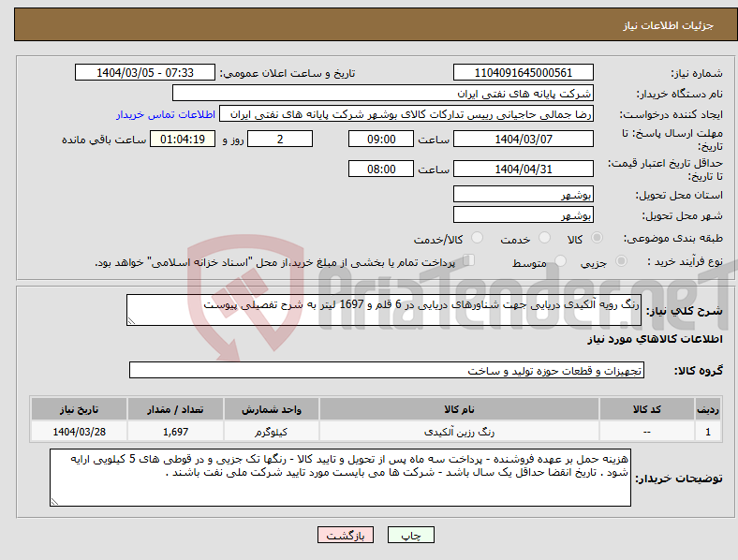
Task: Open the buyer contact information link
Action: coord(166,114)
